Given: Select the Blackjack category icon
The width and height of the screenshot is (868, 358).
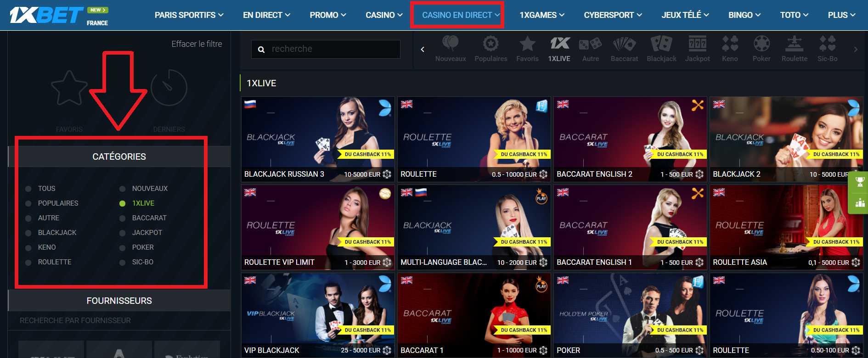Looking at the screenshot, I should click(x=661, y=44).
